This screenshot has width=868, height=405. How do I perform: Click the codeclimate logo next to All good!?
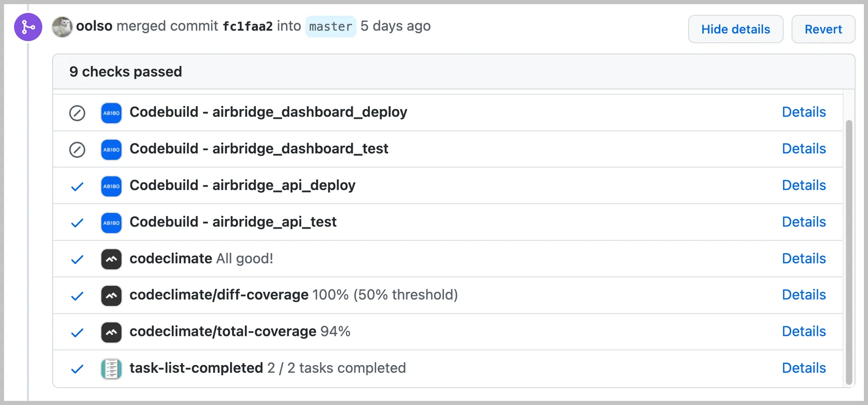[x=111, y=259]
